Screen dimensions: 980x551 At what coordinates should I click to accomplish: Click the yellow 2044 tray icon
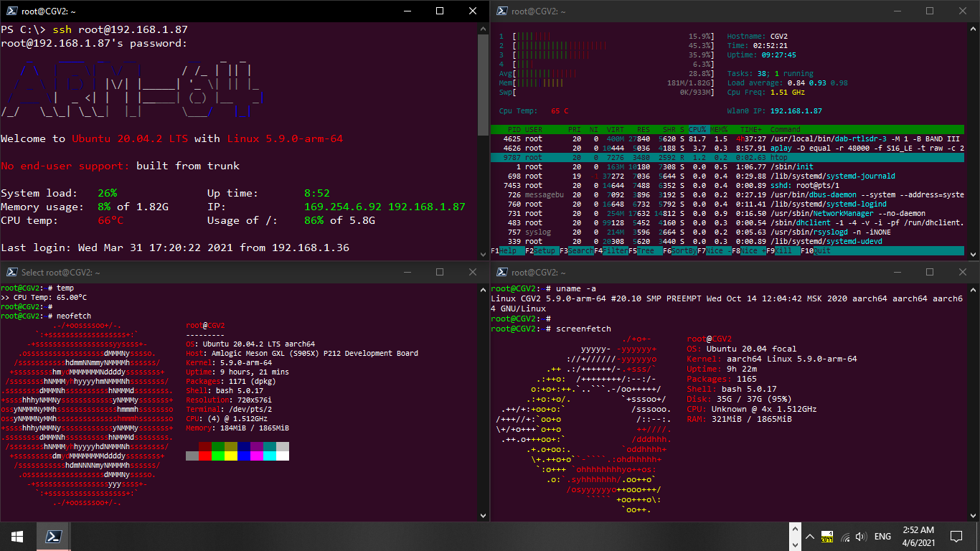[x=827, y=537]
